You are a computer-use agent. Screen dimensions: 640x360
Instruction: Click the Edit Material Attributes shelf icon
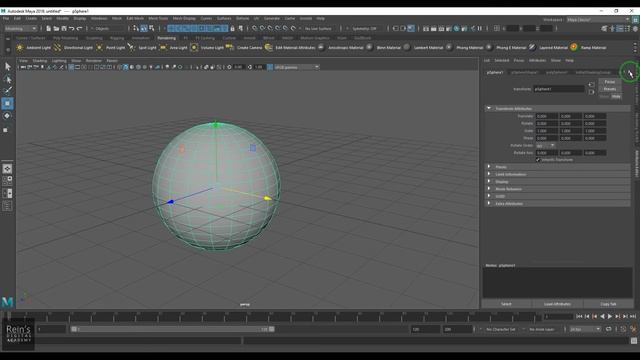tap(269, 47)
